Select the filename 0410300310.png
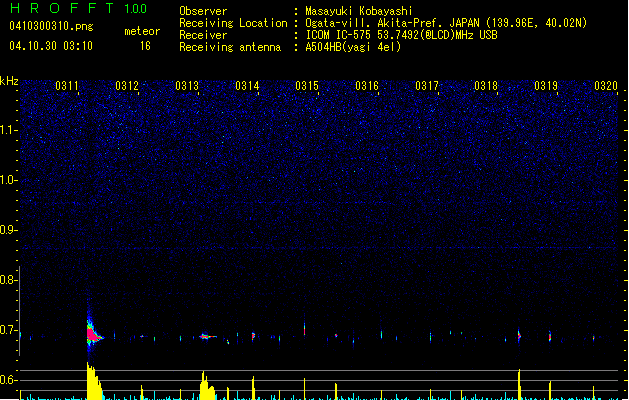 tap(51, 26)
